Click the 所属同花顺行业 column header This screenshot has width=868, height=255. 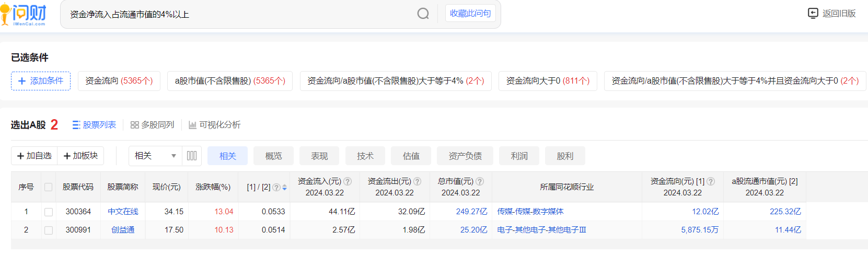[567, 187]
